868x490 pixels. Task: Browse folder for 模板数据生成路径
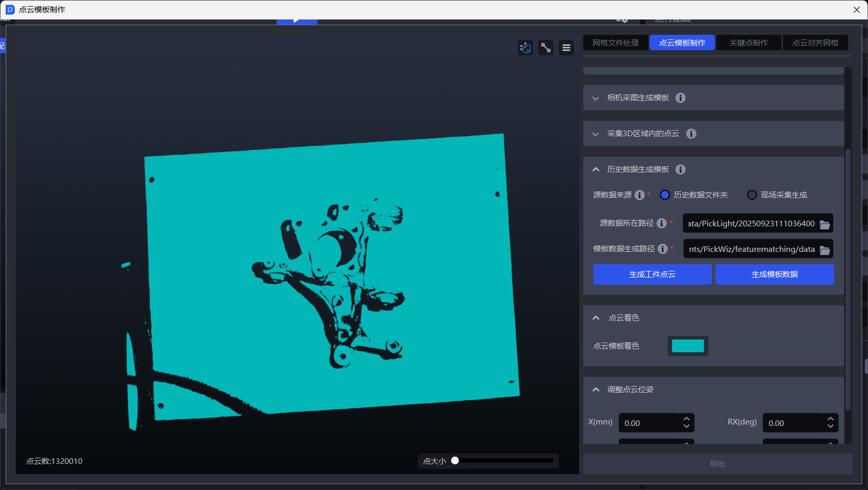[x=824, y=249]
